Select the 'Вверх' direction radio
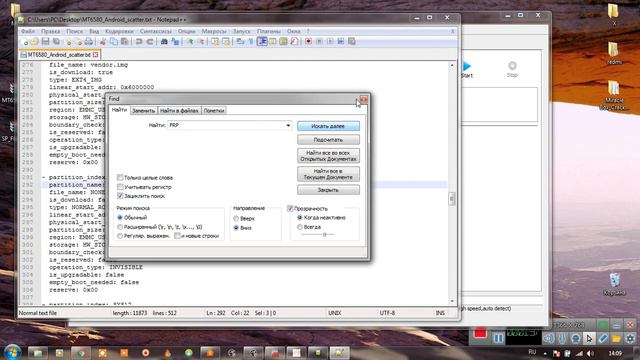This screenshot has width=640, height=360. [x=236, y=218]
